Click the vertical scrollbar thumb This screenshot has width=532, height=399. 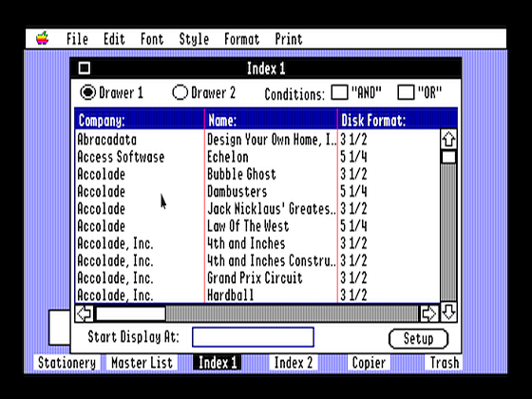pos(448,157)
